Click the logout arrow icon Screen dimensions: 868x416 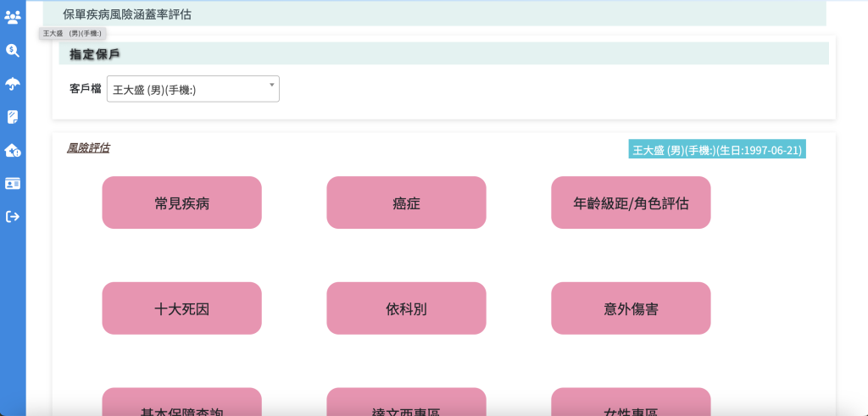[13, 217]
